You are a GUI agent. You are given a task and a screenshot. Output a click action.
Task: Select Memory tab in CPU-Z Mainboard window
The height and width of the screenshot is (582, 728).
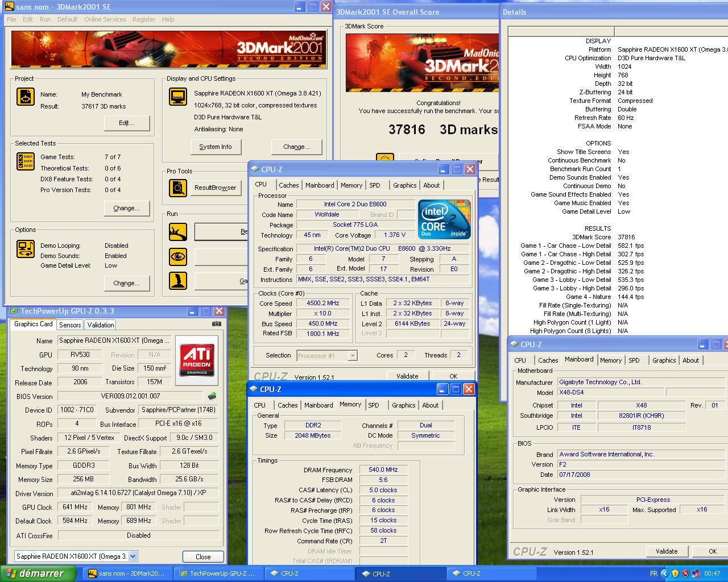[x=611, y=360]
